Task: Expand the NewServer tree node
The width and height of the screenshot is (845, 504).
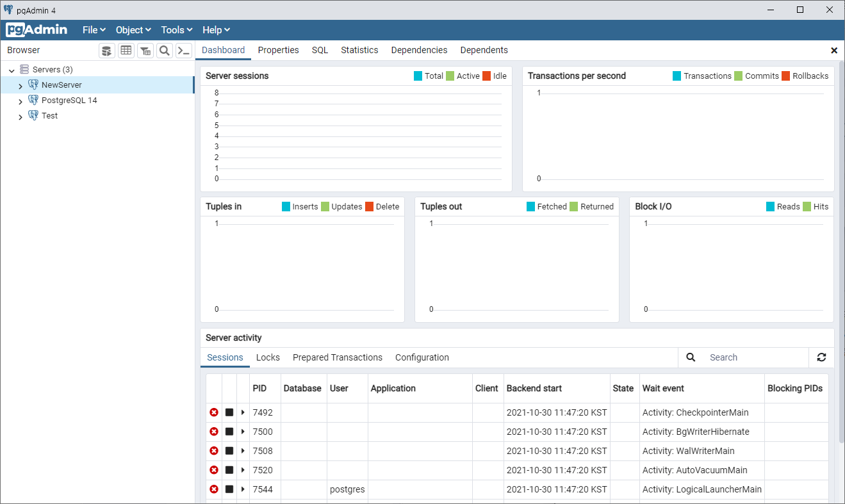Action: [x=21, y=85]
